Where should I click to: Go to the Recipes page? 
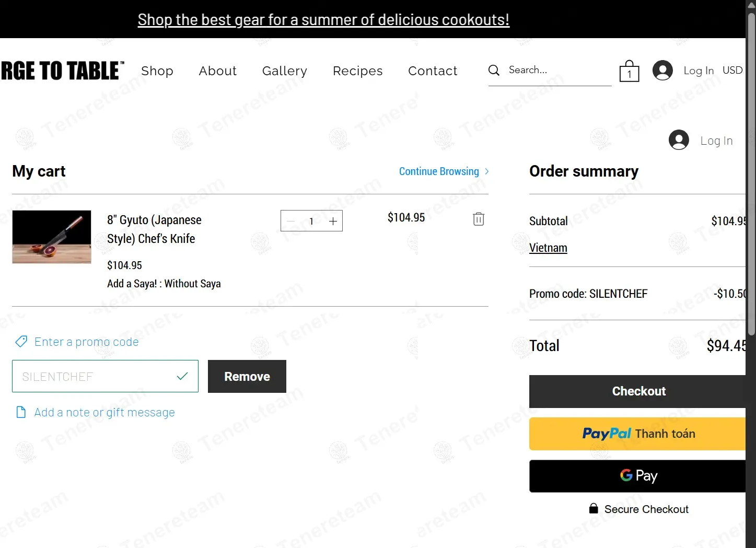click(357, 71)
